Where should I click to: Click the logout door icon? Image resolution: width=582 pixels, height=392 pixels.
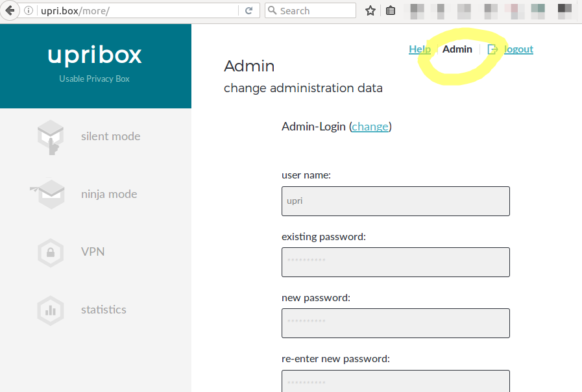492,49
